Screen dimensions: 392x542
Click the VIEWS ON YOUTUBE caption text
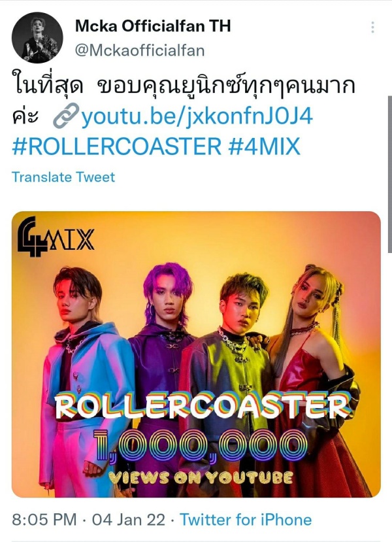201,477
